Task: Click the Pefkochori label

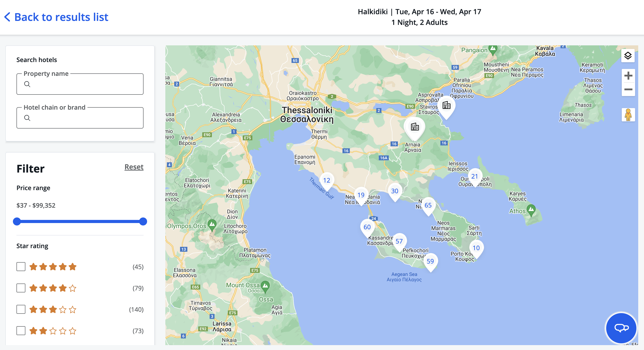Action: tap(415, 253)
